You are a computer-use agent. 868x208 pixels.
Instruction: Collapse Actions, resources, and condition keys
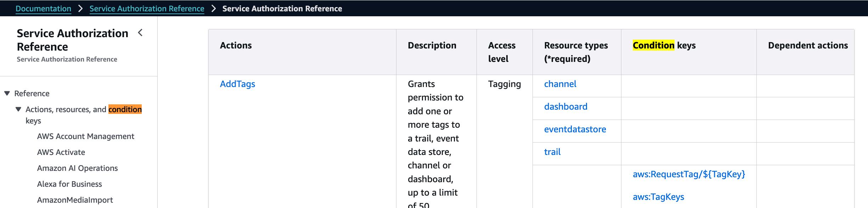pyautogui.click(x=18, y=109)
